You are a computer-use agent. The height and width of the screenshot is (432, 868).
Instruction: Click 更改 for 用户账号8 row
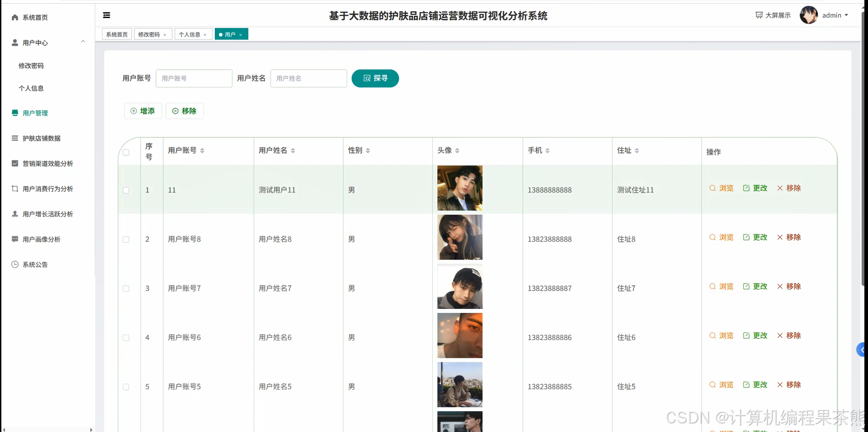coord(755,237)
